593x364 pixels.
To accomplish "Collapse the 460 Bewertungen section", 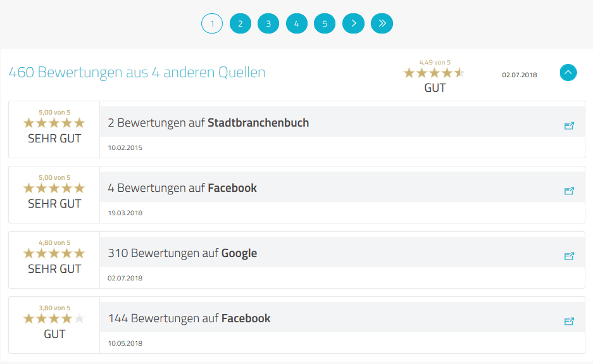I will pos(568,73).
